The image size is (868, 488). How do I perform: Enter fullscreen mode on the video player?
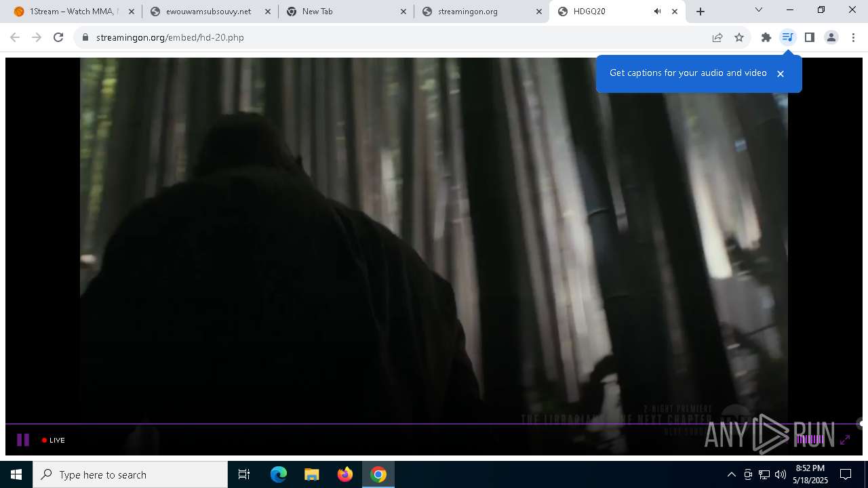[x=845, y=440]
